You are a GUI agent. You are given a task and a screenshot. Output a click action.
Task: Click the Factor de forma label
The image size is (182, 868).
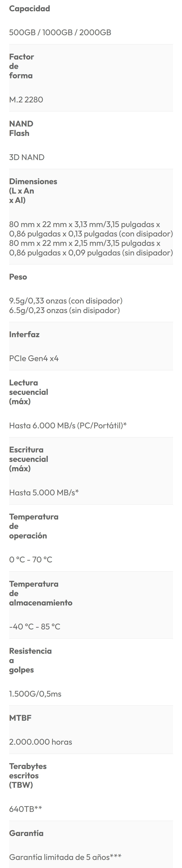click(21, 66)
